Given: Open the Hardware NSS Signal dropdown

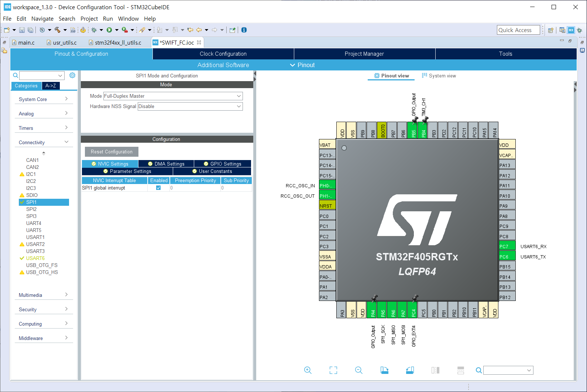Looking at the screenshot, I should tap(190, 106).
